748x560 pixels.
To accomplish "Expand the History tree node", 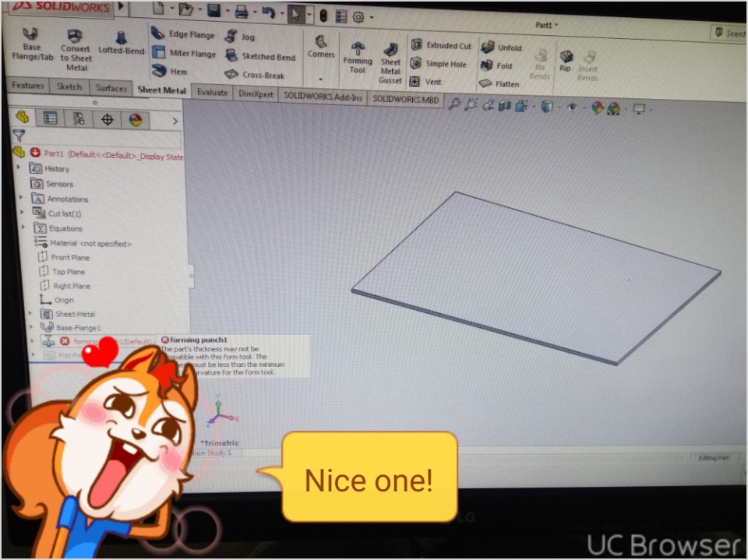I will pos(19,167).
